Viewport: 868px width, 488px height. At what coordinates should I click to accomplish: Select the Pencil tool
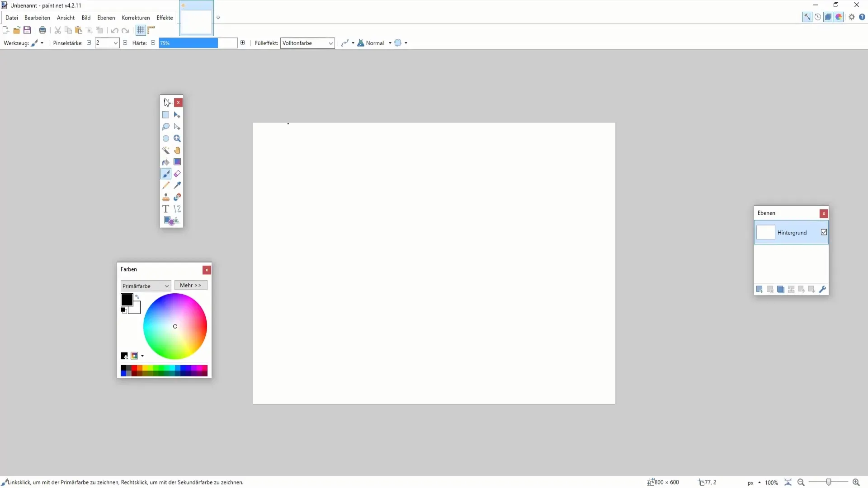coord(166,185)
